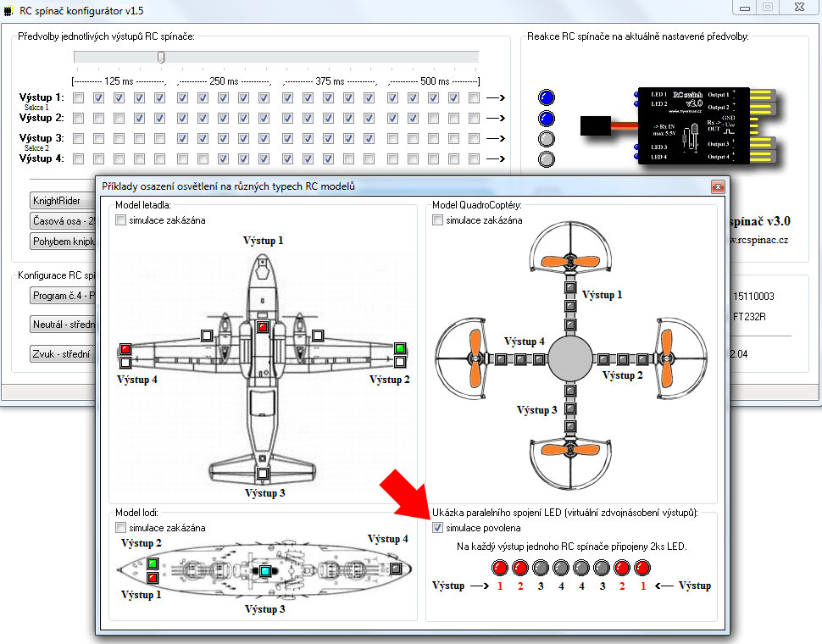This screenshot has width=822, height=644.
Task: Click the rightmost red LED in the parallel LED demo
Action: coord(642,568)
